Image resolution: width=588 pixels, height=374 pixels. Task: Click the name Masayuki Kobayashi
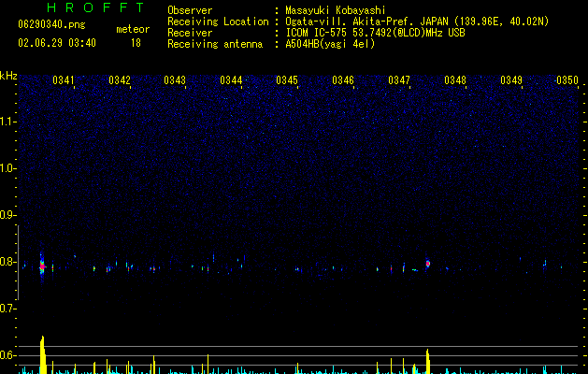[336, 10]
